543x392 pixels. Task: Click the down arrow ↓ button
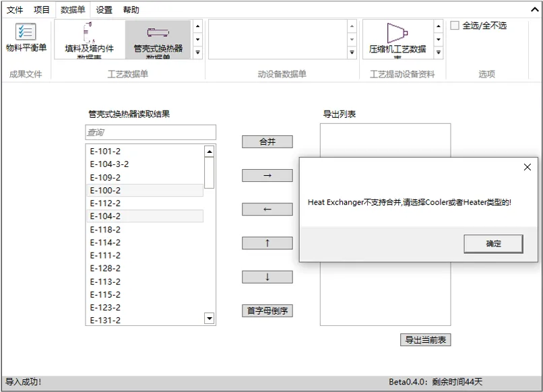tap(267, 277)
